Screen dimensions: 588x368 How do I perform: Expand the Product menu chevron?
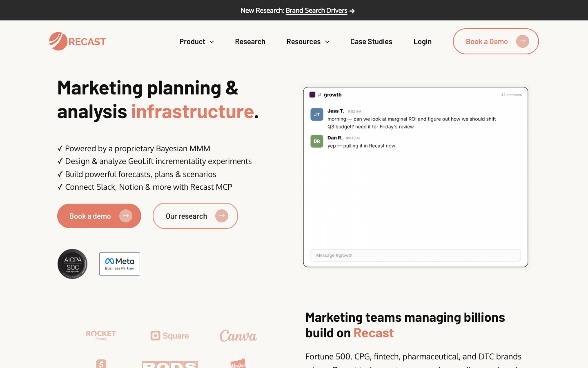tap(212, 42)
